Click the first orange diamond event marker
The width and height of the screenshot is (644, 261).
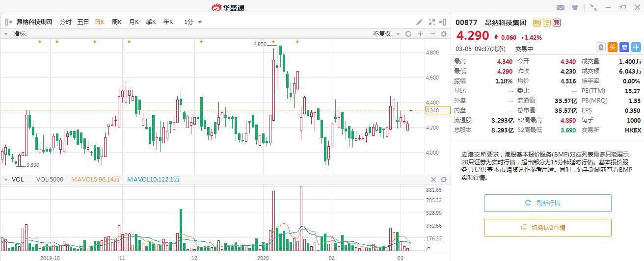pyautogui.click(x=40, y=42)
